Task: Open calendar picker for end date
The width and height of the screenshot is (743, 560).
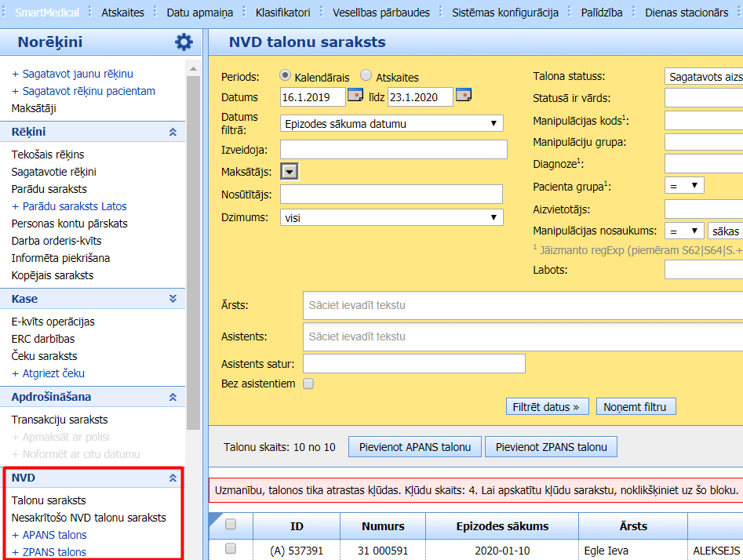Action: click(x=464, y=96)
